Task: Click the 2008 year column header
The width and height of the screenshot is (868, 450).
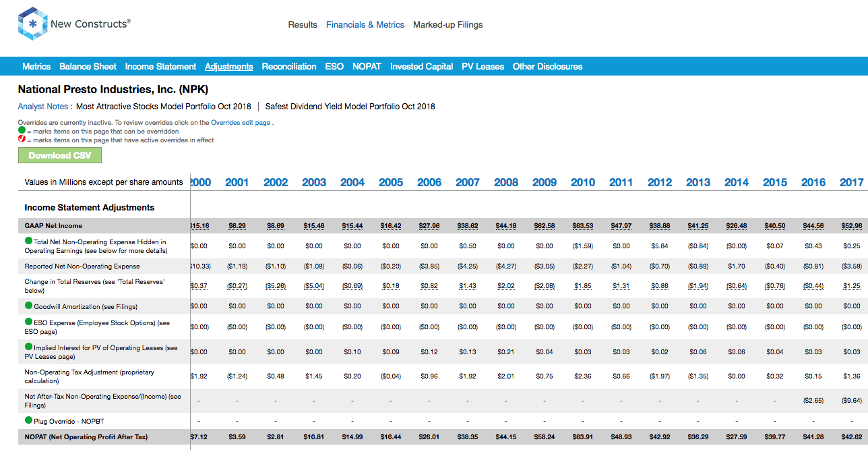Action: [506, 182]
